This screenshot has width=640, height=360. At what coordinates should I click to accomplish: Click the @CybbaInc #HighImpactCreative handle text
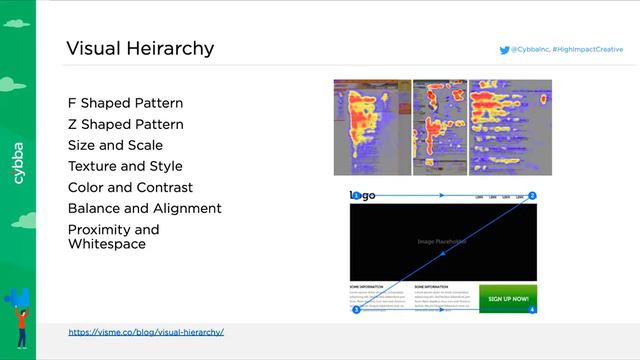pyautogui.click(x=567, y=49)
